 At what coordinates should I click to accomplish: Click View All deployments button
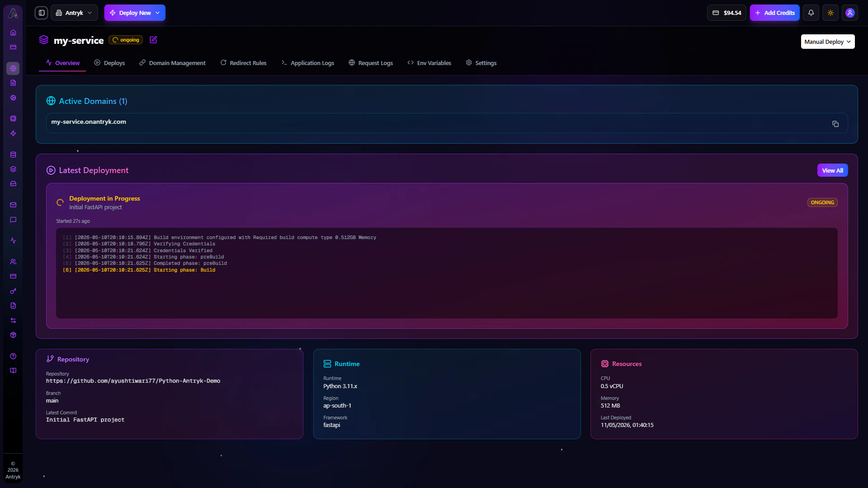point(832,170)
